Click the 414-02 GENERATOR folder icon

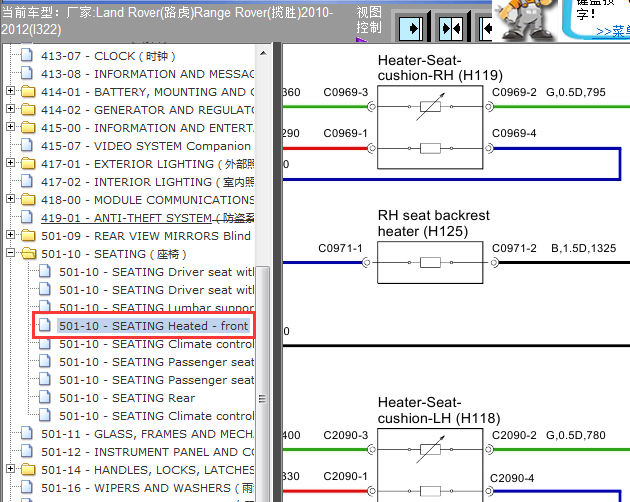(28, 109)
